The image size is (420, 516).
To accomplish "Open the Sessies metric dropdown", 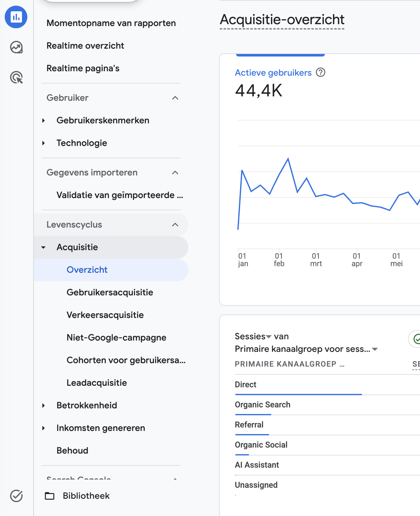I will [x=253, y=336].
